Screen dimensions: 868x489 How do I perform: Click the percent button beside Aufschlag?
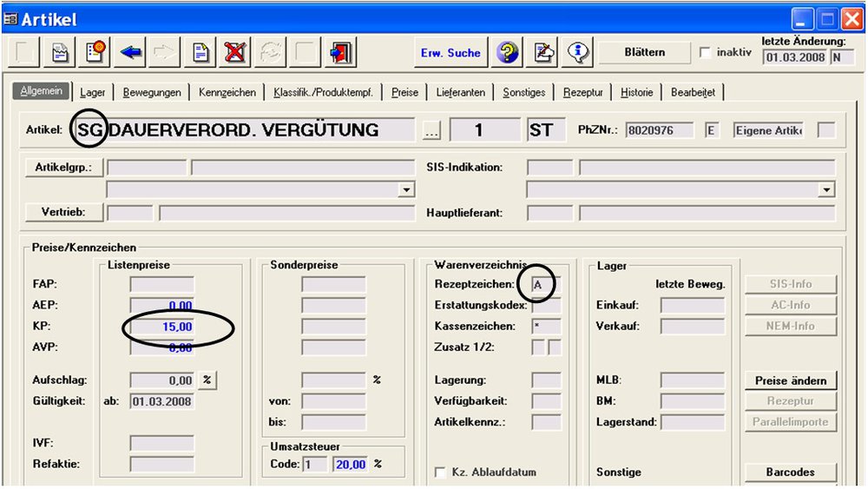(x=207, y=380)
